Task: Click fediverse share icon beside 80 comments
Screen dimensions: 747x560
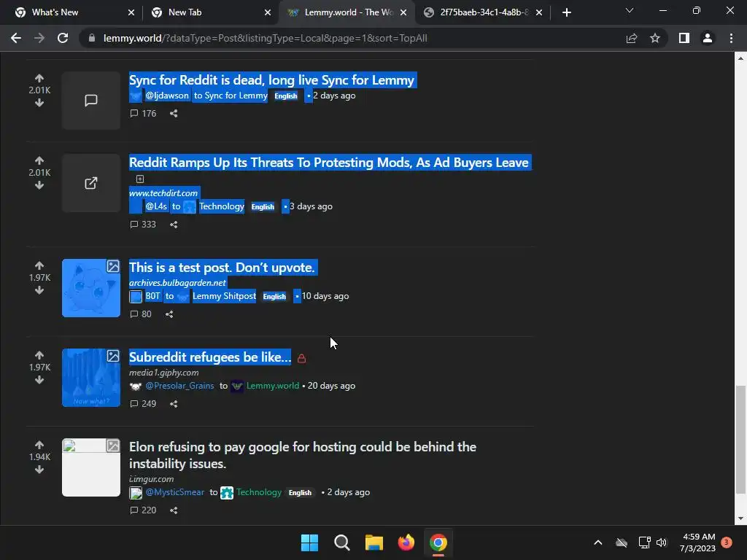Action: (x=169, y=314)
